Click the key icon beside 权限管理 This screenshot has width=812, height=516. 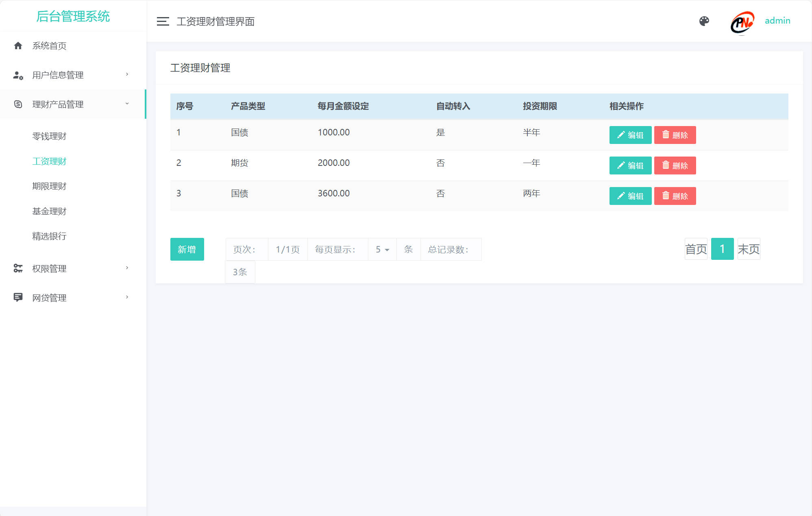[18, 268]
